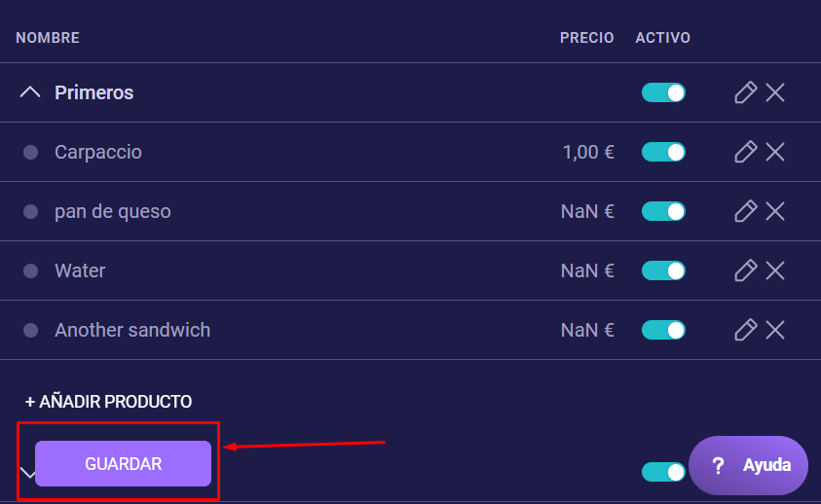Viewport: 821px width, 504px height.
Task: Switch off Another sandwich active toggle
Action: [x=663, y=330]
